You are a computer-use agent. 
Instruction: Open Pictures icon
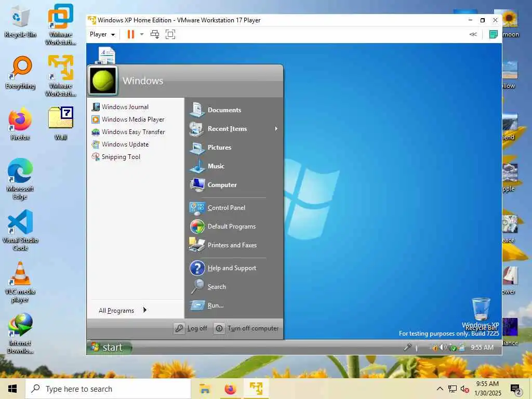[x=197, y=148]
